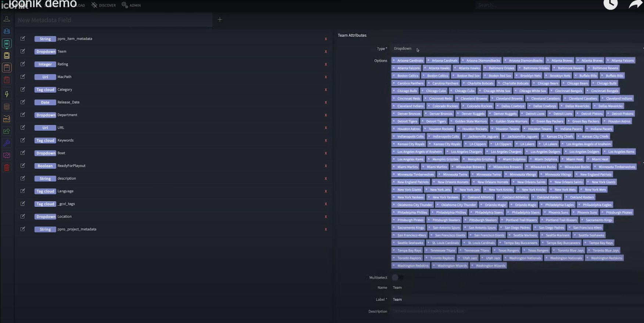Open the edit icon for MacPath
This screenshot has width=644, height=323.
click(23, 77)
